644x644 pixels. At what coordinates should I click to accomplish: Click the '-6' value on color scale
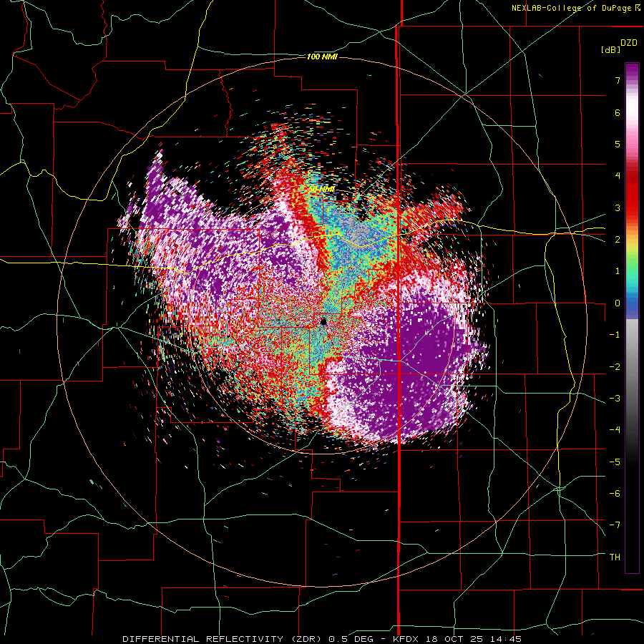(615, 494)
